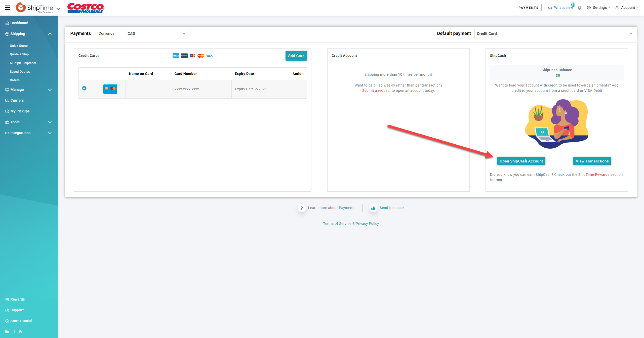This screenshot has width=644, height=338.
Task: Open the CAD currency dropdown
Action: (157, 34)
